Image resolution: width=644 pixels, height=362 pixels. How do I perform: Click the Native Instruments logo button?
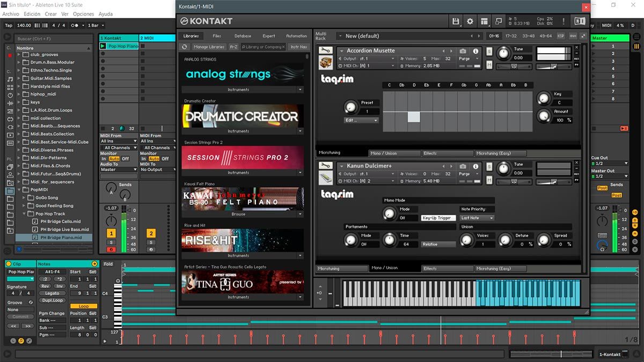tap(580, 21)
